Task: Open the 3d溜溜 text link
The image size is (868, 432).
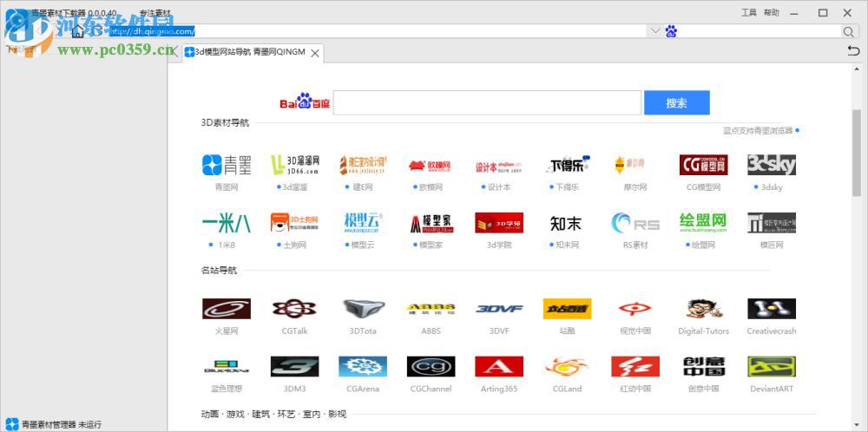Action: point(294,187)
